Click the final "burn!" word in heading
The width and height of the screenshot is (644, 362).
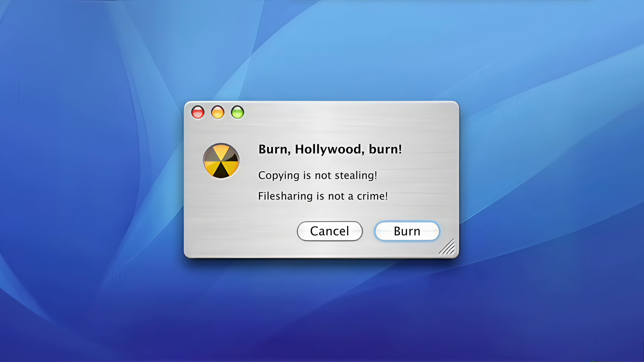[385, 149]
